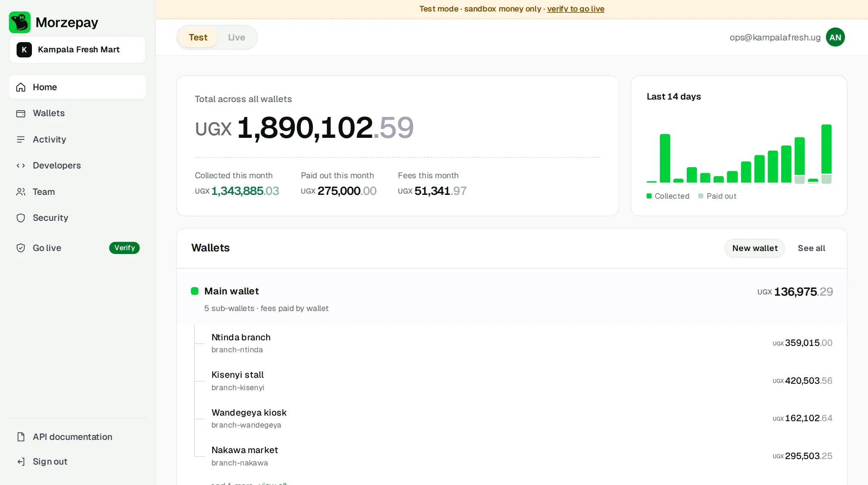Click the Main wallet balance 136,975.29
Screen dimensions: 868x485
tap(795, 292)
